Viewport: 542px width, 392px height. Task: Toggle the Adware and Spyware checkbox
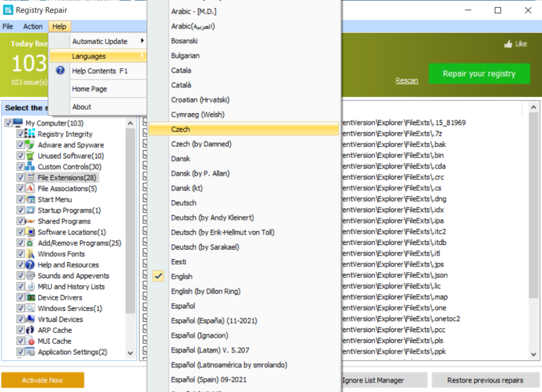(x=21, y=145)
